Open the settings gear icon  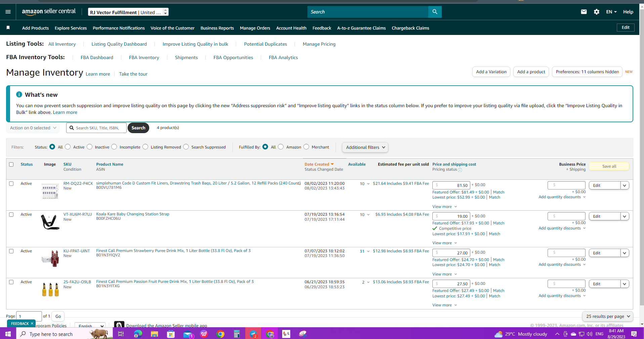click(597, 12)
